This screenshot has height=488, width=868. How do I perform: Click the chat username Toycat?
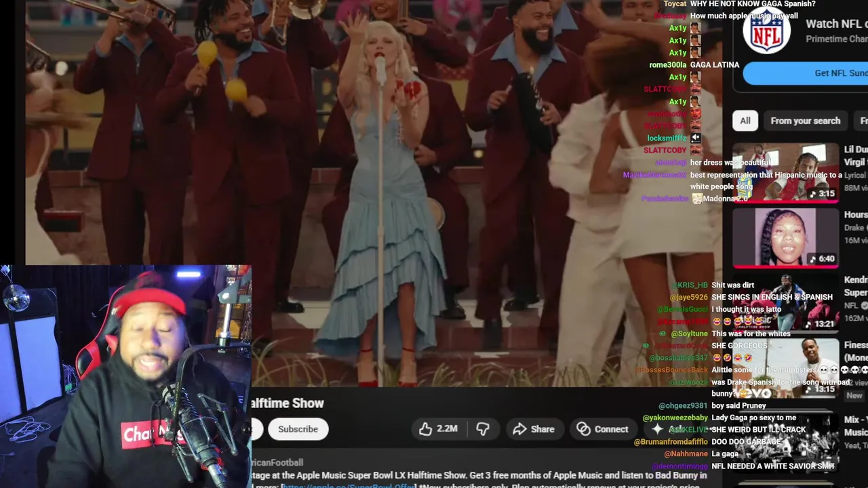point(675,4)
